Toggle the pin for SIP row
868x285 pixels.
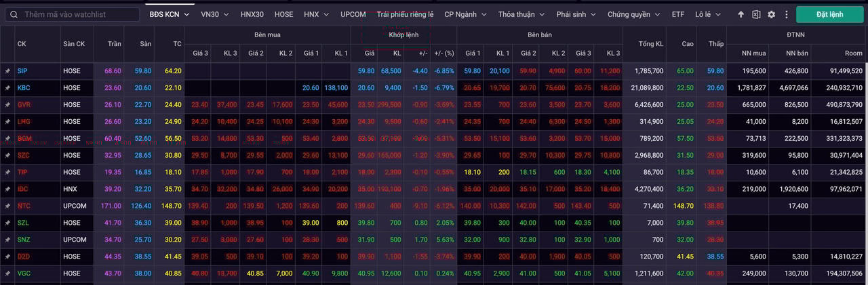click(x=7, y=70)
